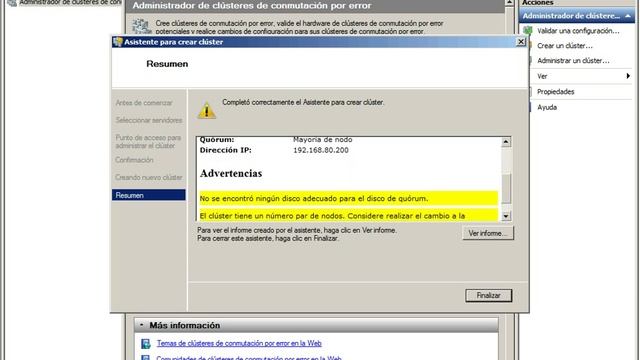The image size is (640, 360).
Task: Click the Validar una configuración icon
Action: (528, 31)
